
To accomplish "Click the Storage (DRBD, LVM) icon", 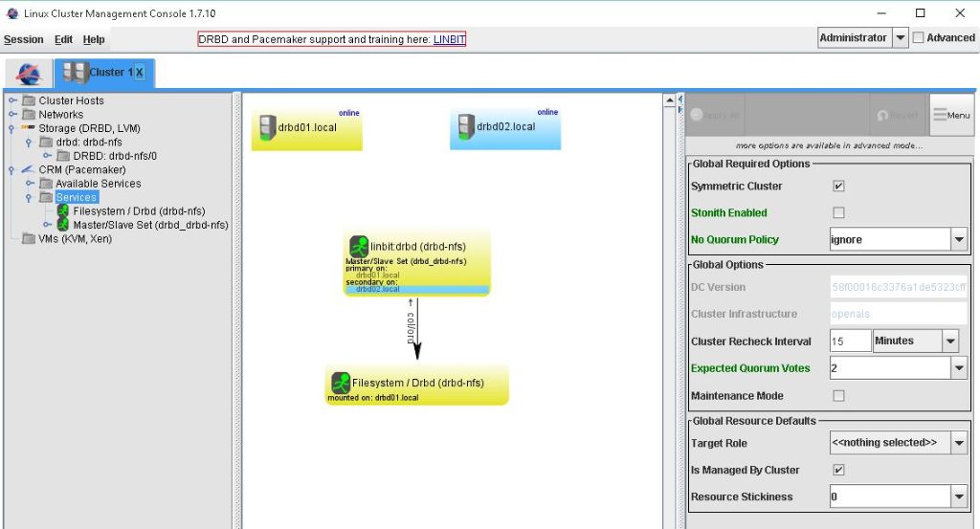I will [28, 127].
